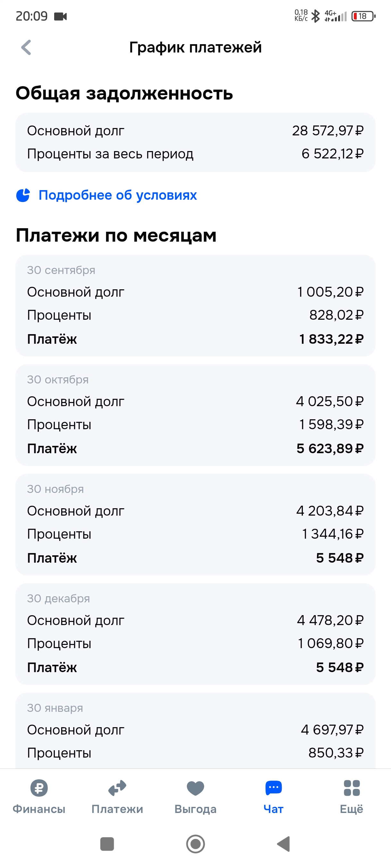Select the 30 октября payment card
This screenshot has height=868, width=391.
click(195, 415)
